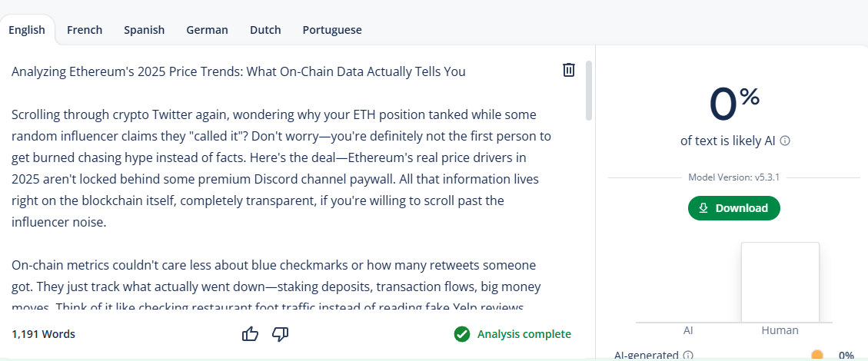The width and height of the screenshot is (868, 361).
Task: Switch to the Portuguese tab
Action: click(332, 30)
